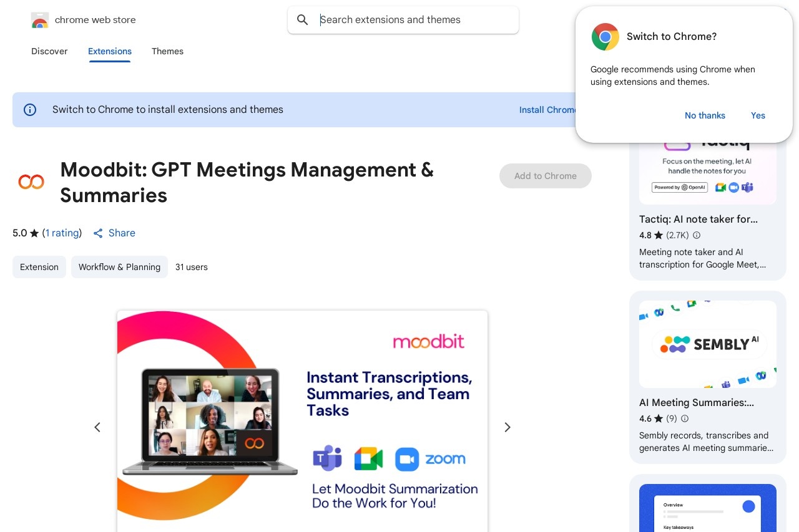Click Meeting note taker and AI description
799x532 pixels.
coord(703,258)
